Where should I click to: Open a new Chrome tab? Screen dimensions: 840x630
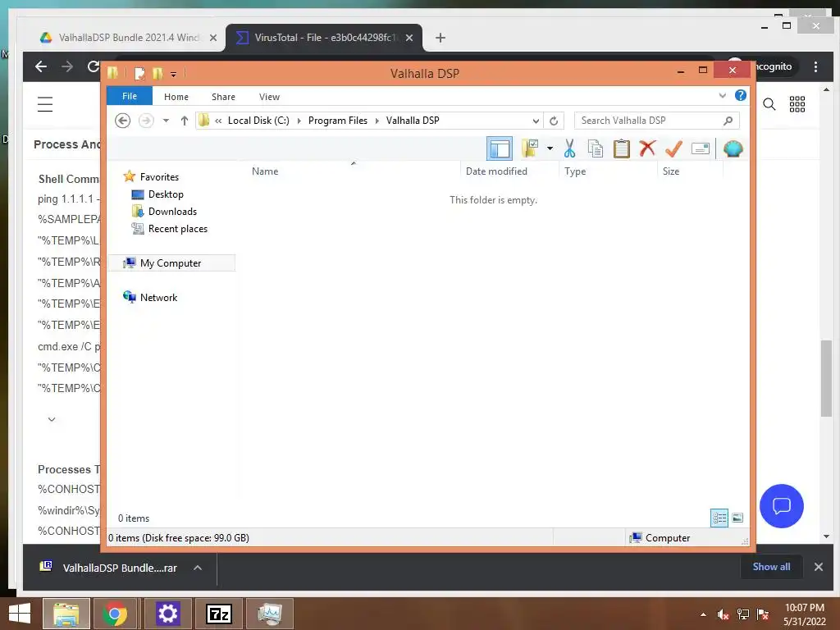pos(441,38)
